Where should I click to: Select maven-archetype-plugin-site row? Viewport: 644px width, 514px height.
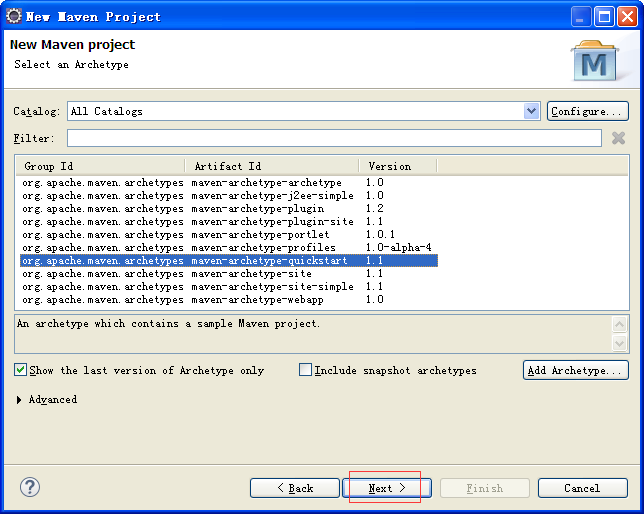coord(229,222)
